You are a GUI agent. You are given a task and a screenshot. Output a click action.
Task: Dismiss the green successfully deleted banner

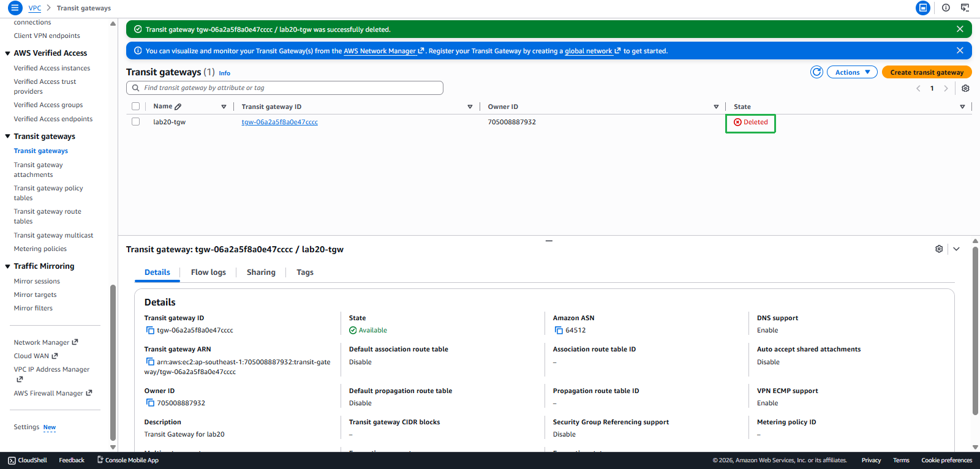coord(960,29)
